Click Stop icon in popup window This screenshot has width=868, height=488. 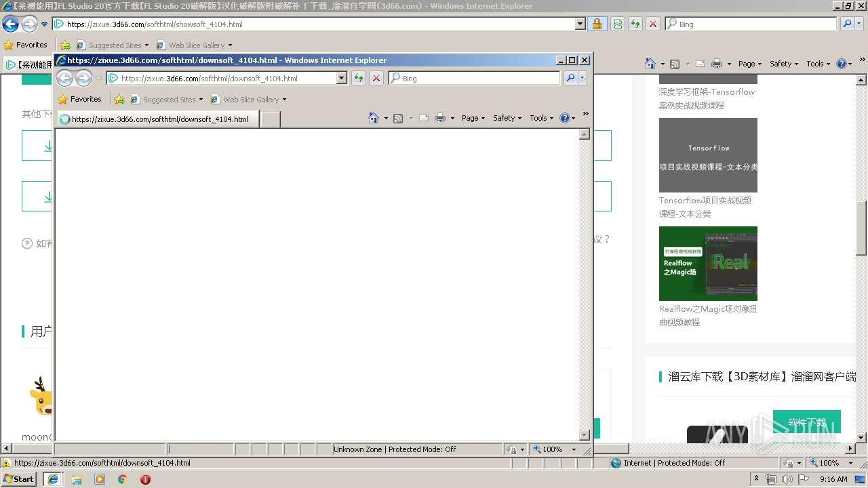pyautogui.click(x=376, y=79)
